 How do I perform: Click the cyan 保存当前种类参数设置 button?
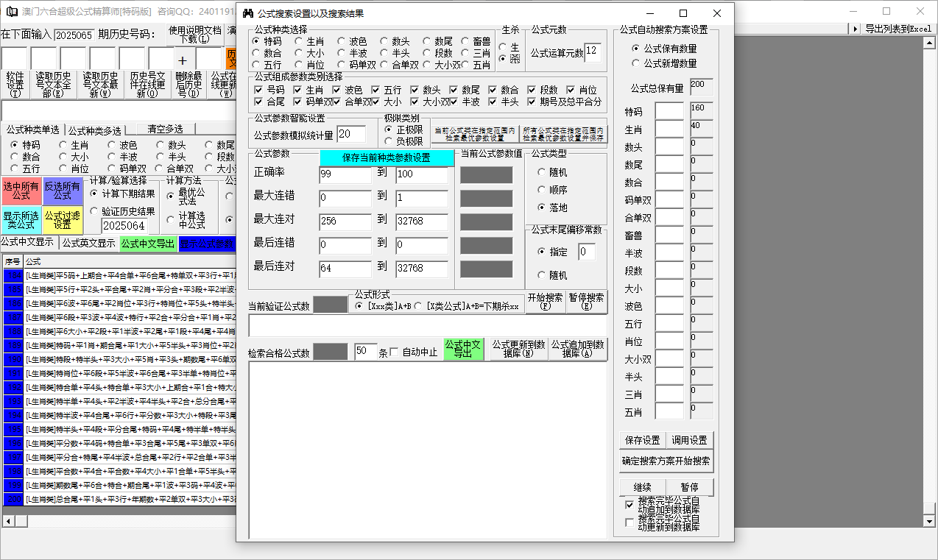pos(387,158)
